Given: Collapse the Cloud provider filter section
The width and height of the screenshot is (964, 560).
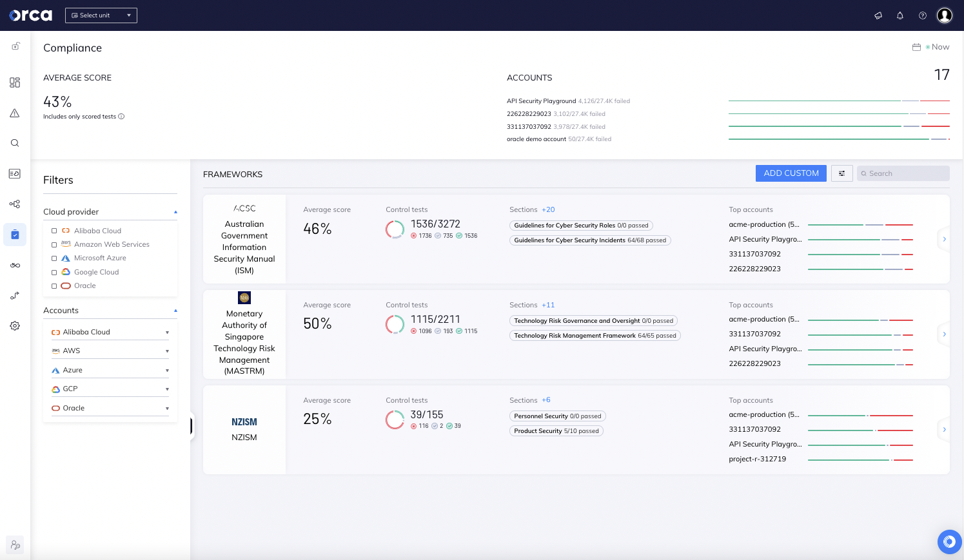Looking at the screenshot, I should pos(175,211).
